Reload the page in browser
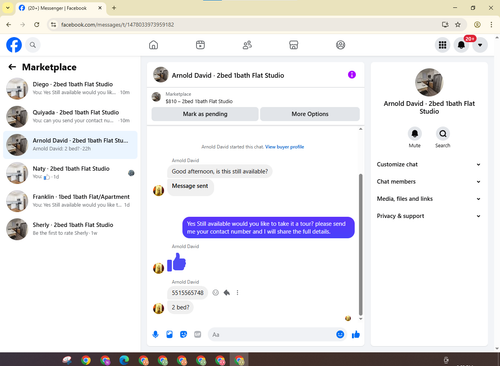 pos(37,25)
